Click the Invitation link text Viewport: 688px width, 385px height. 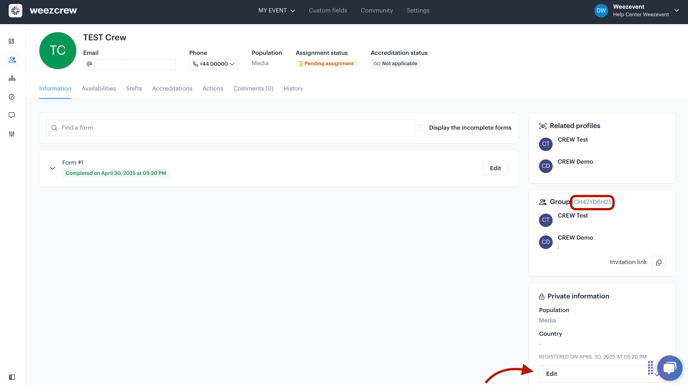click(628, 262)
